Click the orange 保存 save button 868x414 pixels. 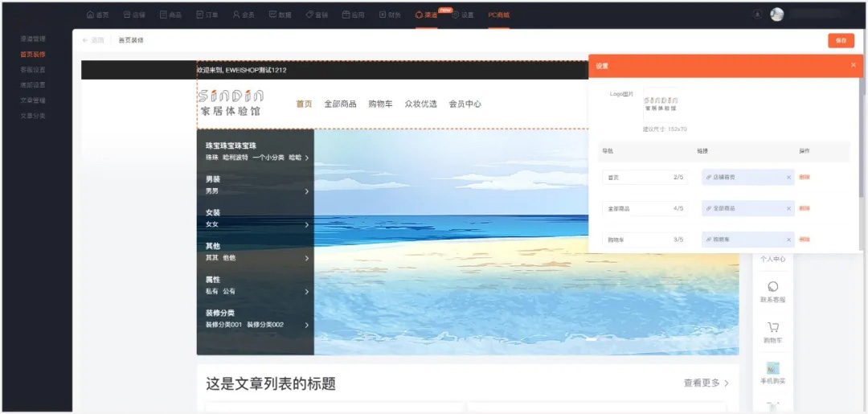(841, 40)
